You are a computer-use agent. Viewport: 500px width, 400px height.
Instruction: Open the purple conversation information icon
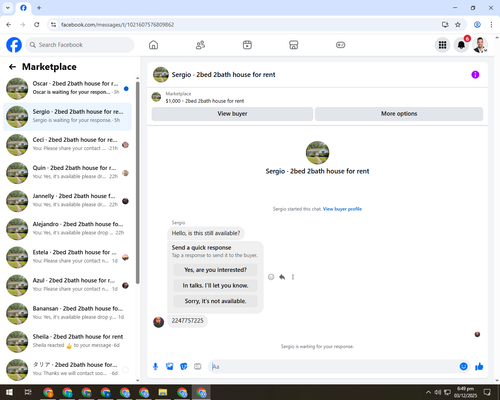pos(475,75)
